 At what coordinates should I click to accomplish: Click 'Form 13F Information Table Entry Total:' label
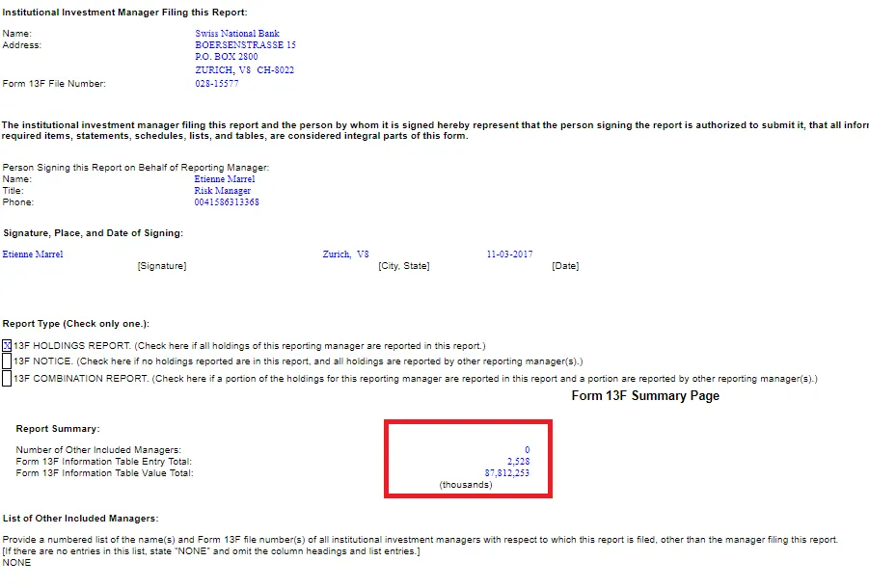pyautogui.click(x=103, y=462)
